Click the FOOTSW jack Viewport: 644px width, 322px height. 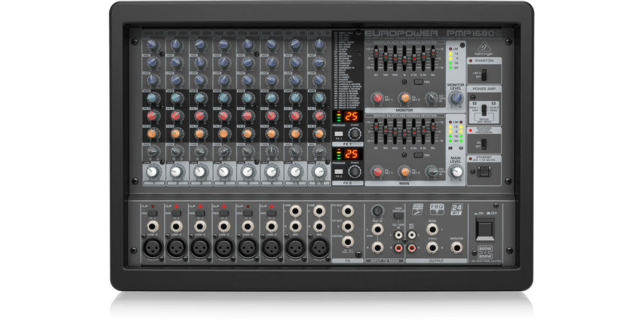[348, 242]
